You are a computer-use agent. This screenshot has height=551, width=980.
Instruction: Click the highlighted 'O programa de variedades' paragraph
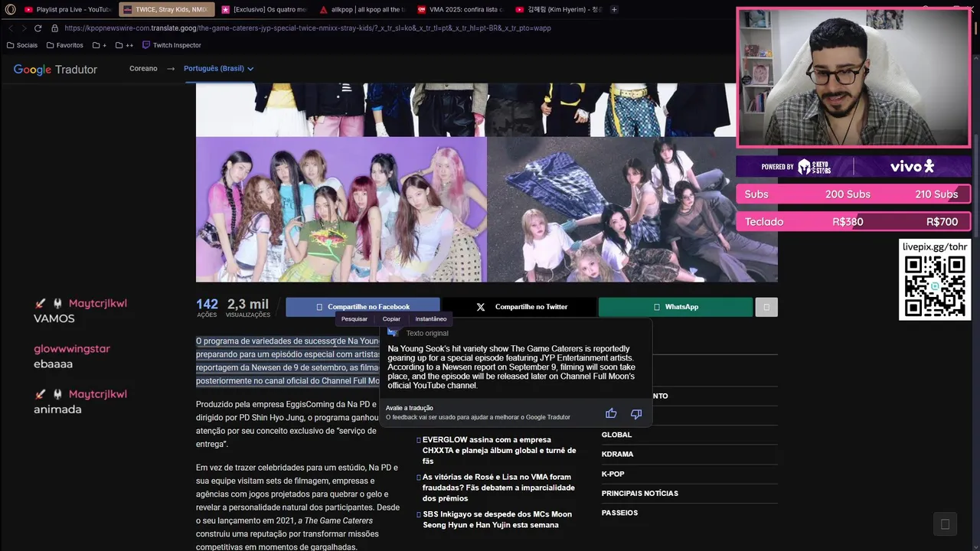click(x=288, y=360)
